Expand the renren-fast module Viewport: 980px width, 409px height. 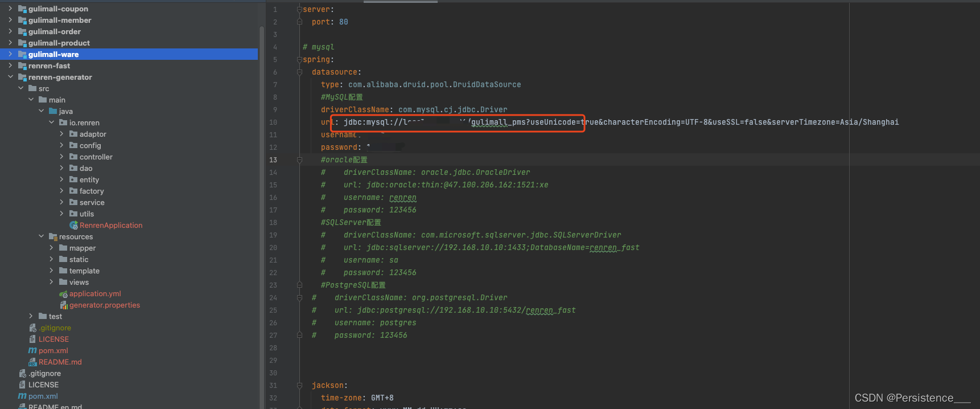pyautogui.click(x=10, y=66)
